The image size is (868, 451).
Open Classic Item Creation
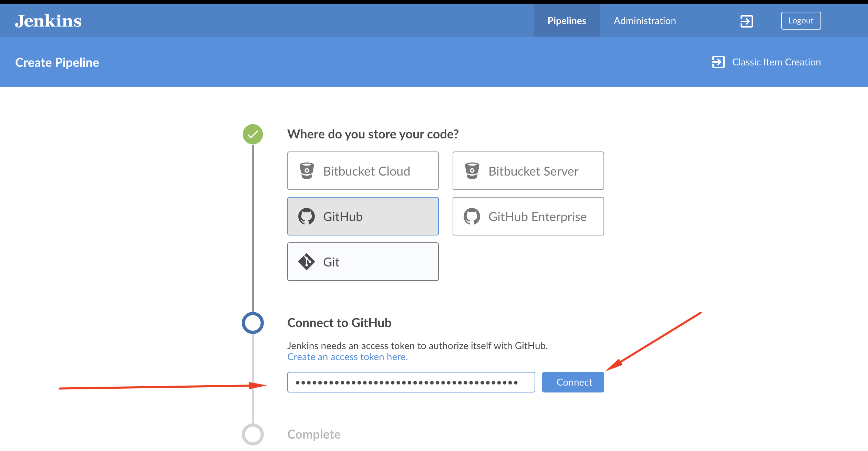776,62
